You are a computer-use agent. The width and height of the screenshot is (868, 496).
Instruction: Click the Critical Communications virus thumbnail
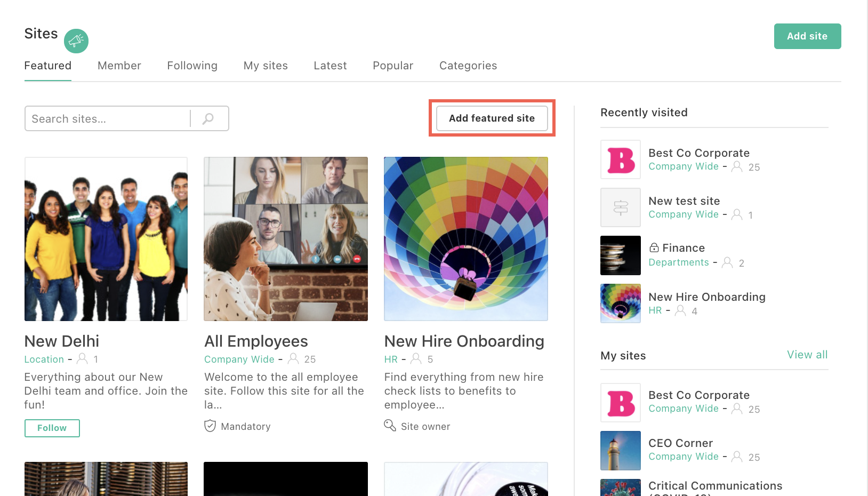click(x=621, y=487)
